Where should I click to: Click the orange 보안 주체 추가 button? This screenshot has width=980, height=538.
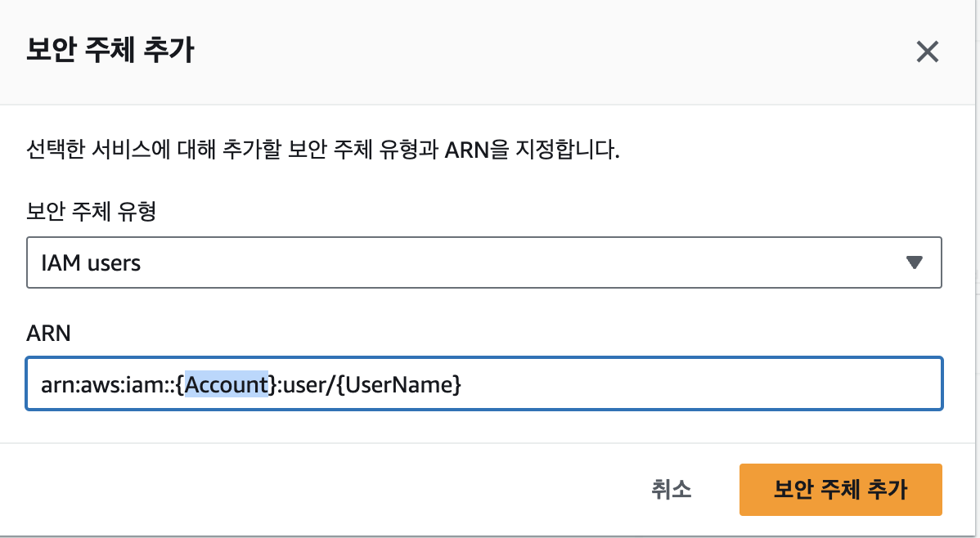click(x=840, y=490)
